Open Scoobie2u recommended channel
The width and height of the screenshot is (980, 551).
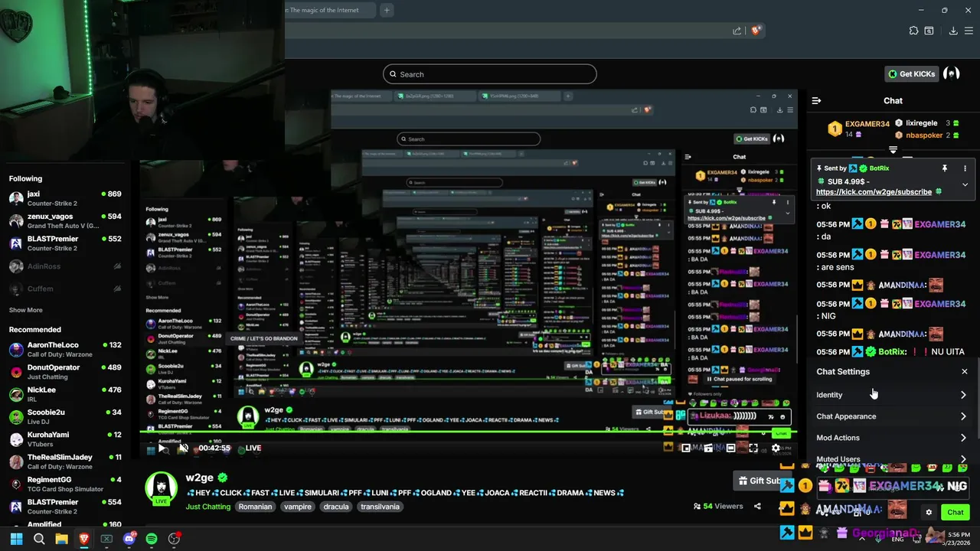click(x=65, y=417)
